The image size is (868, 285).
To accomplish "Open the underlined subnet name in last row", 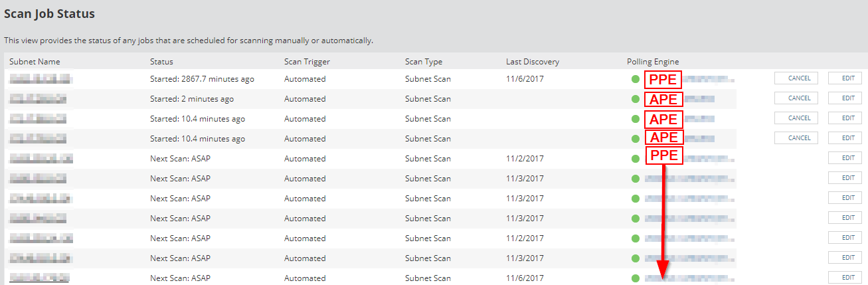I will [41, 278].
